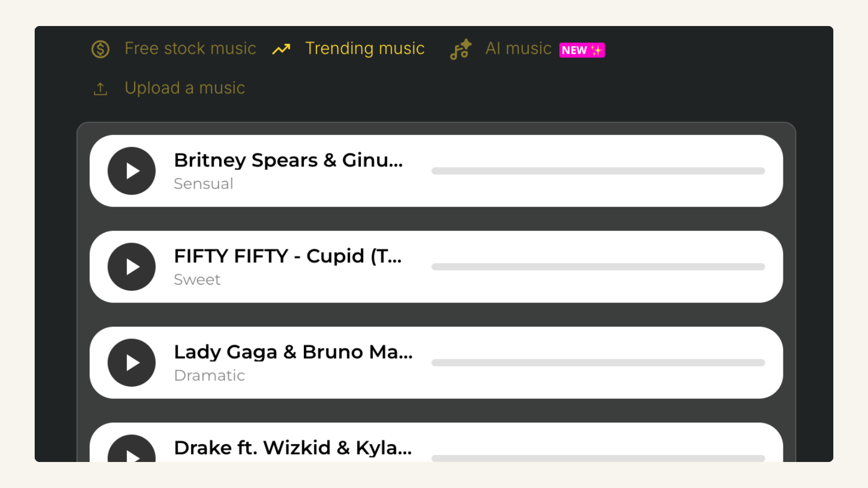Seek in FIFTY FIFTY Cupid progress bar
Image resolution: width=868 pixels, height=488 pixels.
click(598, 267)
